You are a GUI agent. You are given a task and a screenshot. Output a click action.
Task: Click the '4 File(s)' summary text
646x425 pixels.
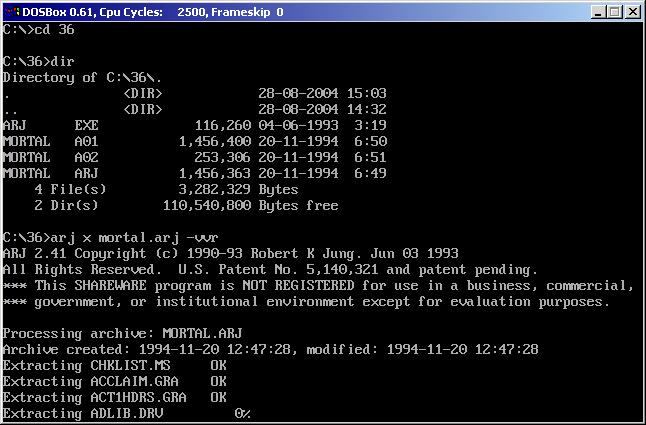[x=70, y=190]
